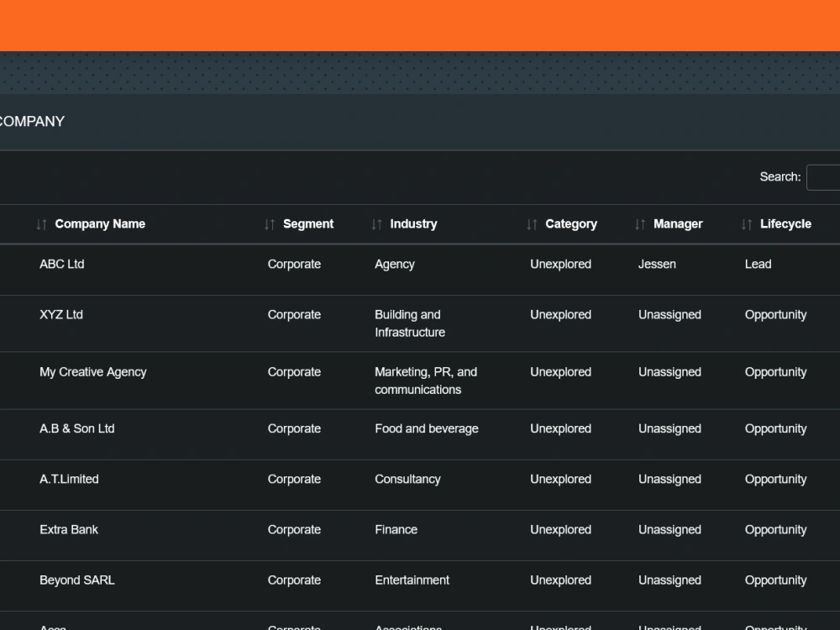Click the Search input field
The width and height of the screenshot is (840, 630).
[823, 177]
